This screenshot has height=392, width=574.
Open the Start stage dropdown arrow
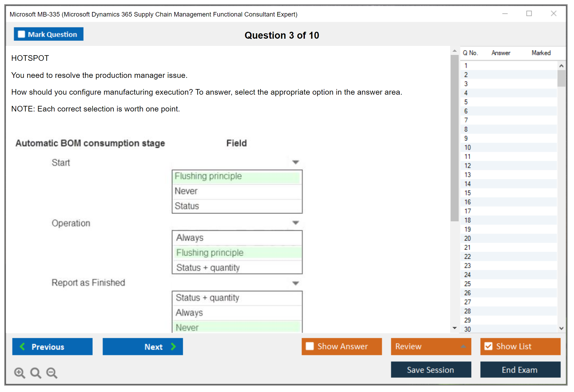[295, 162]
